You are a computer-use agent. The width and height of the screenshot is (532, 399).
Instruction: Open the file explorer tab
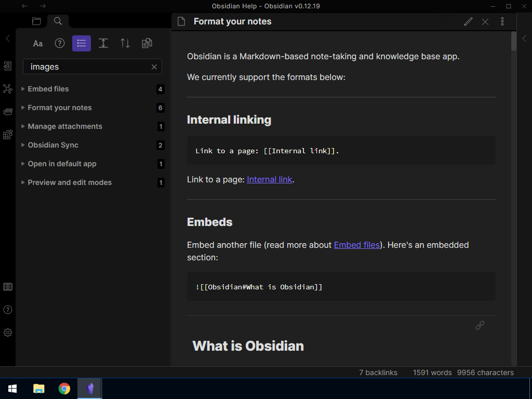tap(36, 21)
